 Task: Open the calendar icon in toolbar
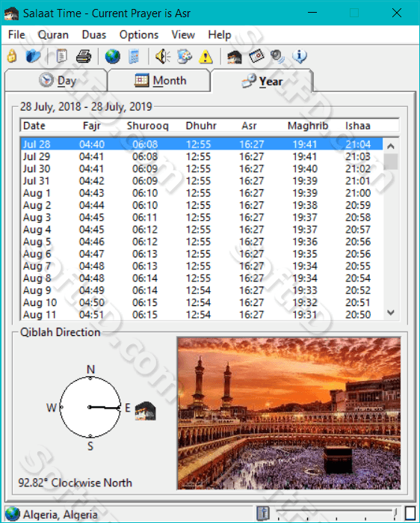pos(256,56)
